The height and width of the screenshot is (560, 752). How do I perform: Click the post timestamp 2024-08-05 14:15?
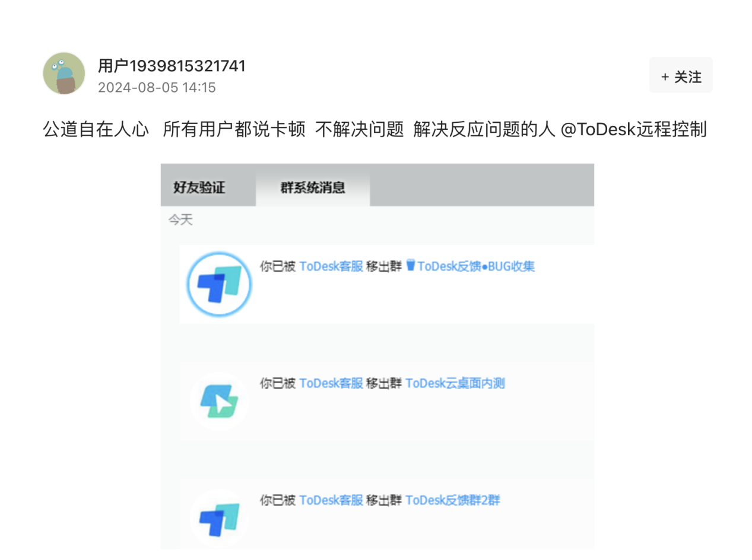[157, 88]
